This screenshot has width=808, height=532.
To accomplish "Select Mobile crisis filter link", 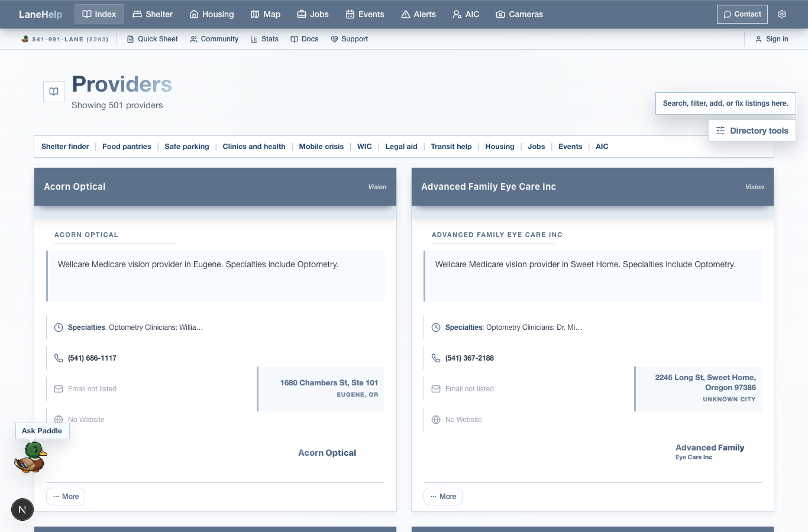I will pos(321,147).
